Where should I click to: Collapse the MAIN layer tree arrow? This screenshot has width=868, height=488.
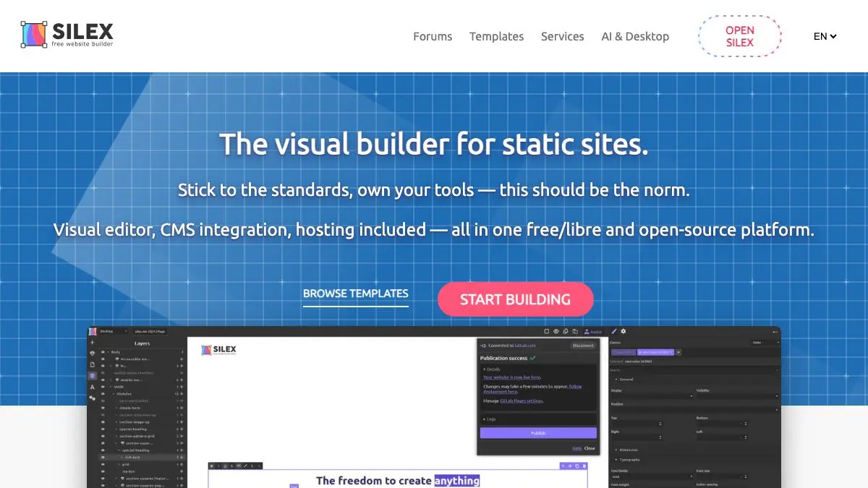111,387
